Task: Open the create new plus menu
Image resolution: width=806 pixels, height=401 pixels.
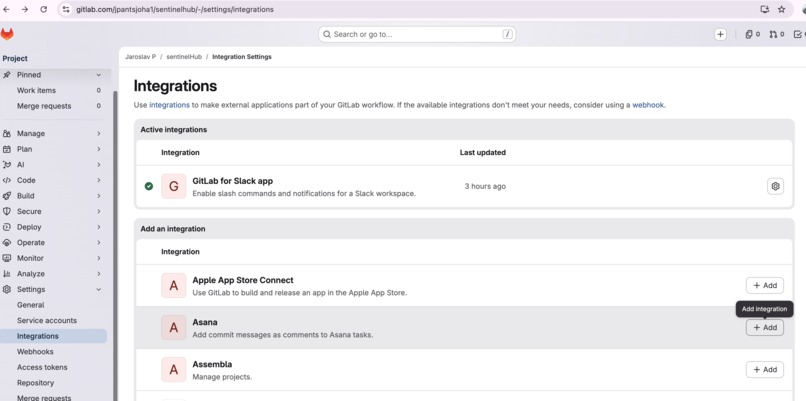Action: coord(720,34)
